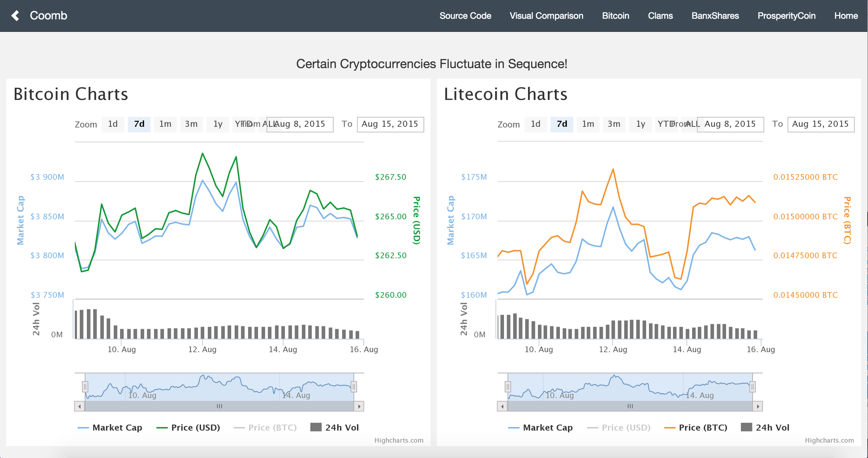Viewport: 868px width, 458px height.
Task: Click left range handle on Bitcoin navigator
Action: coord(85,386)
